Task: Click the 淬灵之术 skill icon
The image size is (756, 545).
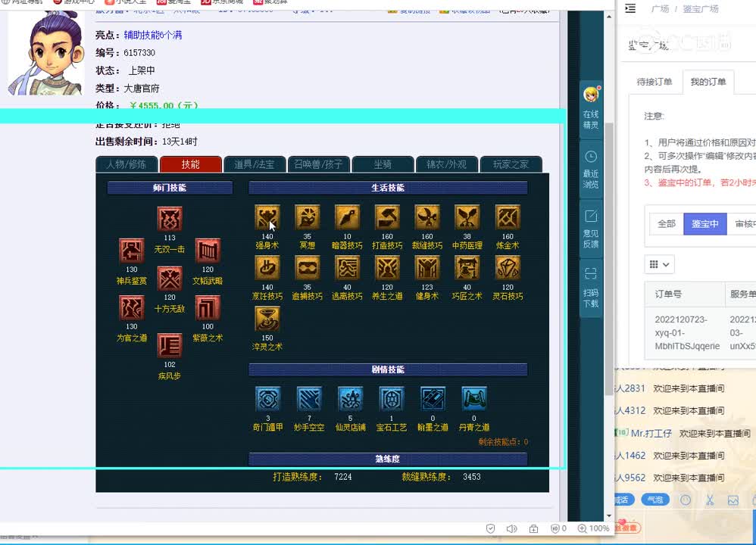Action: click(267, 319)
